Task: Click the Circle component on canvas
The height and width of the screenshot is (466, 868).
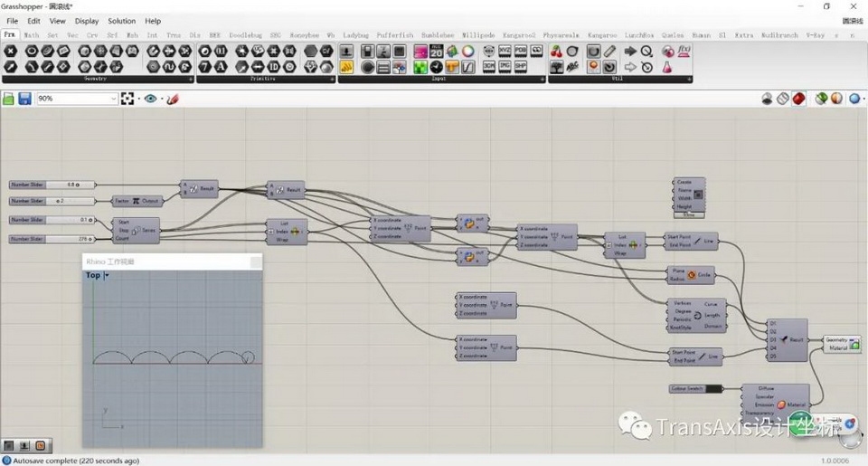Action: pyautogui.click(x=692, y=274)
